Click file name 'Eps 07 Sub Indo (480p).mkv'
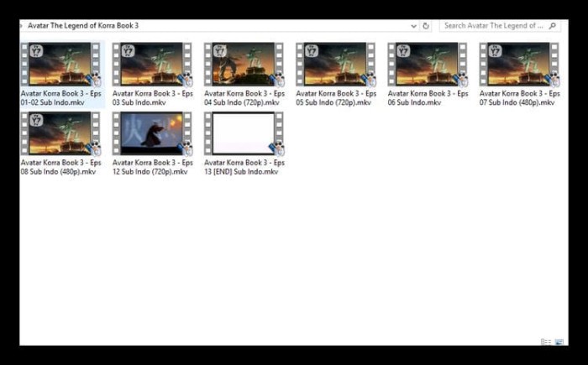 (520, 98)
